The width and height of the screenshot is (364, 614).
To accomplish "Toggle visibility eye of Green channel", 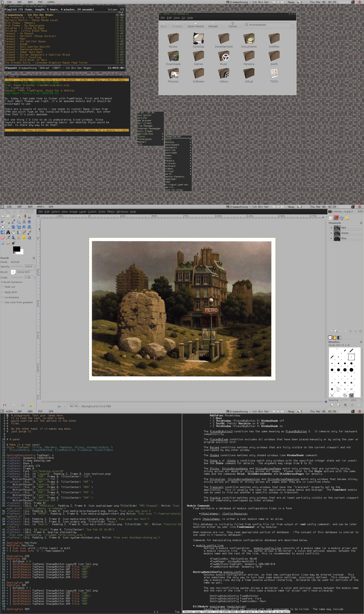I will (x=331, y=233).
